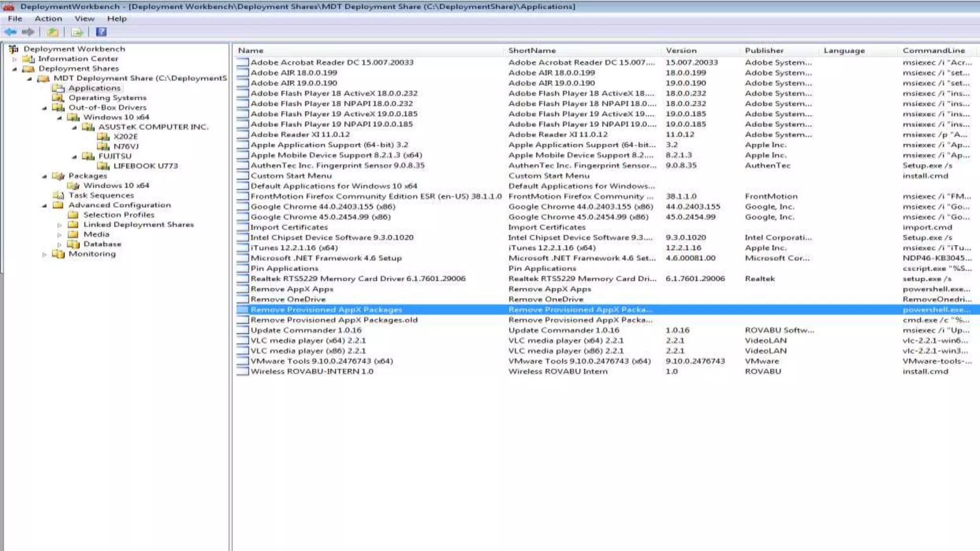Expand the Monitoring node
The width and height of the screenshot is (980, 551).
44,254
